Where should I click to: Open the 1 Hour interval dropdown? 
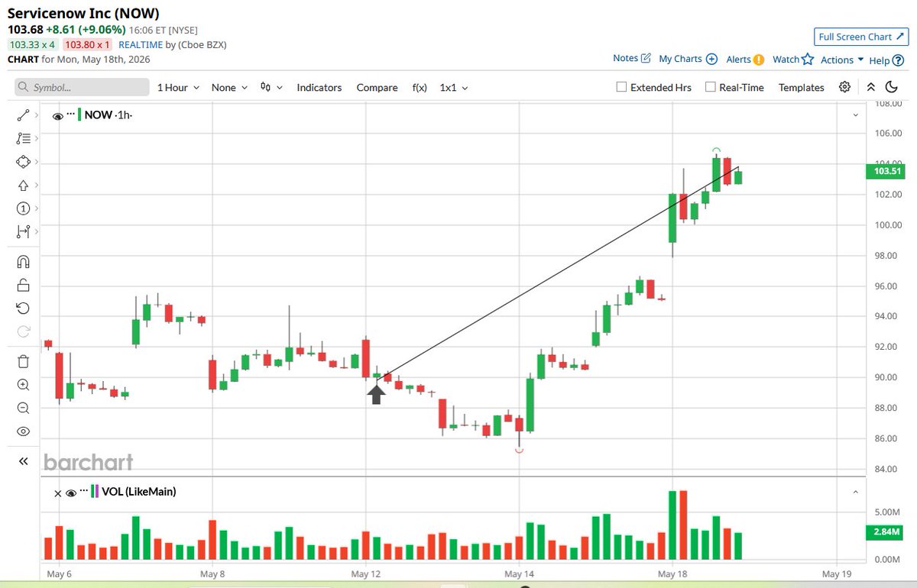point(178,87)
